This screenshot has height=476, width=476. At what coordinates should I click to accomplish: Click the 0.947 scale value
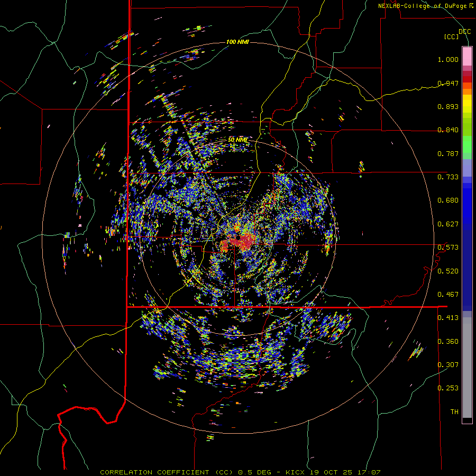click(x=448, y=83)
